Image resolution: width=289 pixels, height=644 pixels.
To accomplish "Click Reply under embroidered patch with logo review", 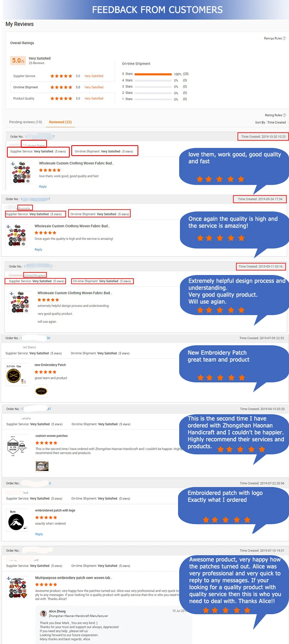I will pos(39,534).
